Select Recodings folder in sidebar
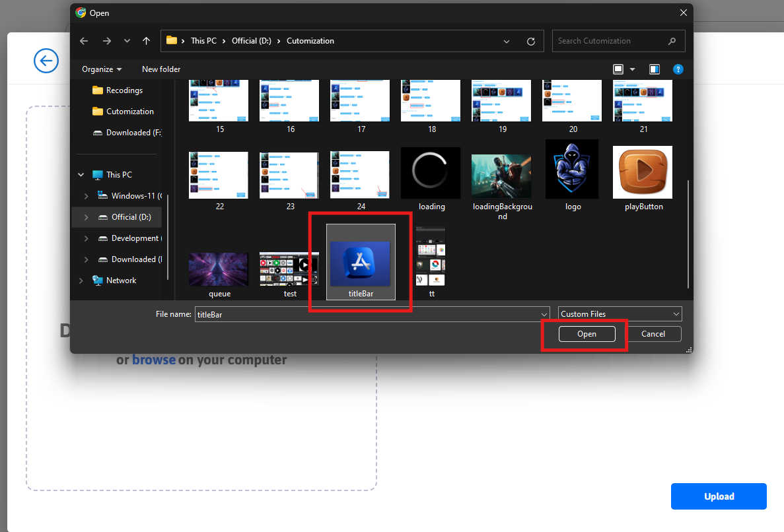The image size is (784, 532). tap(124, 90)
